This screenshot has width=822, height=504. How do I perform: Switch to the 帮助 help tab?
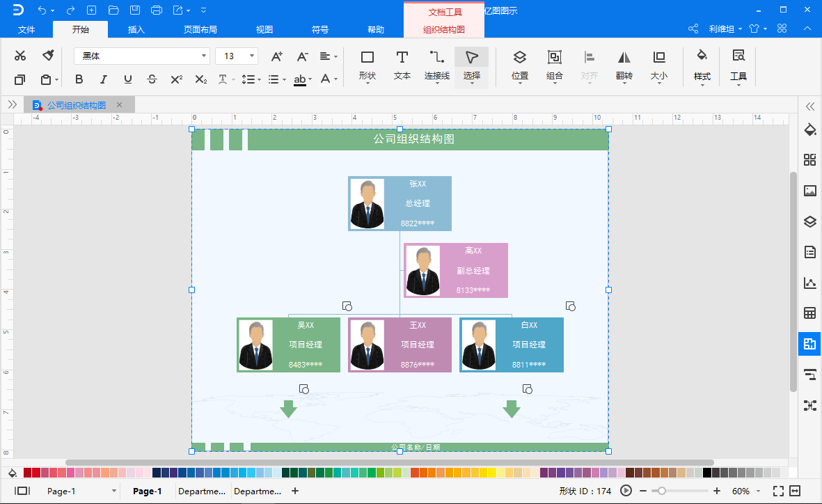(376, 29)
